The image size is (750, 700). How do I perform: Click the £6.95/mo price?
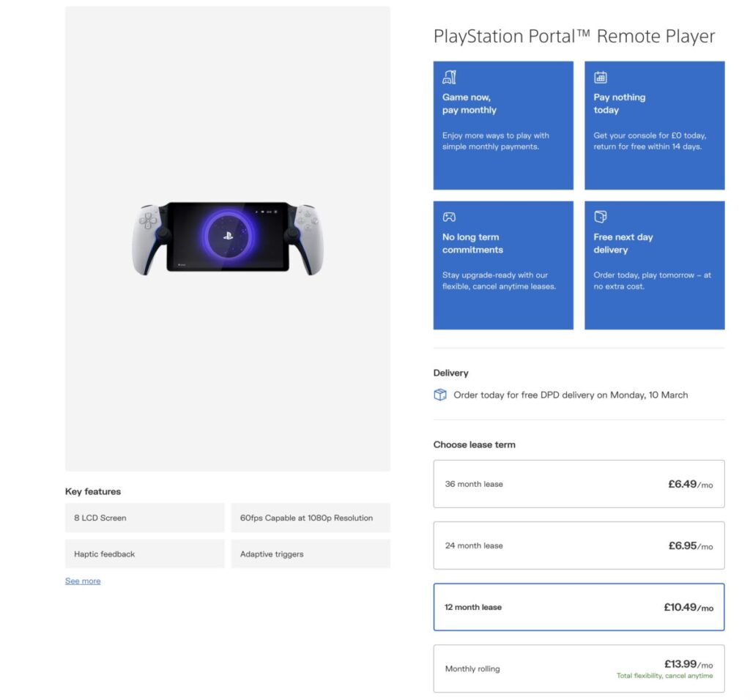(x=690, y=546)
